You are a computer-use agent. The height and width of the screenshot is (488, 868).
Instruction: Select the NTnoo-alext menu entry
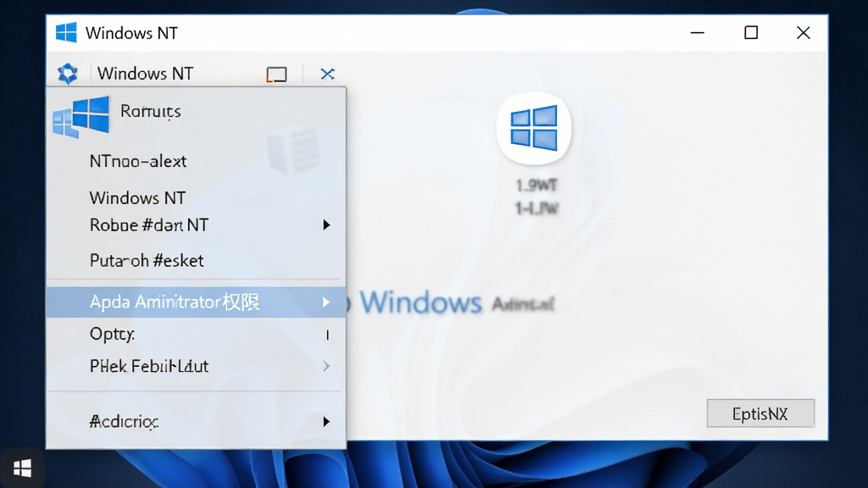(196, 161)
